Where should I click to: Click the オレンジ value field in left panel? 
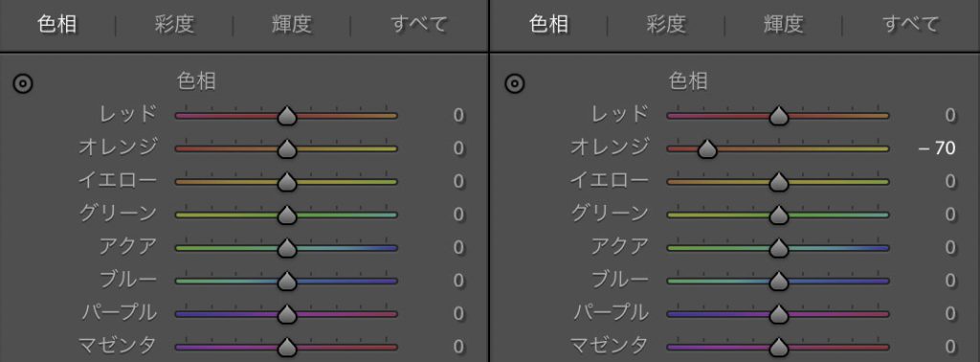coord(458,148)
